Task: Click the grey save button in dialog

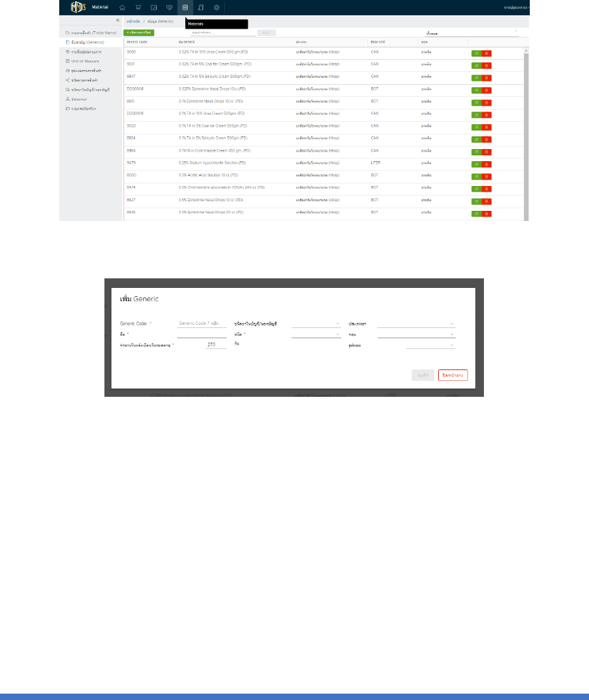Action: pos(423,375)
